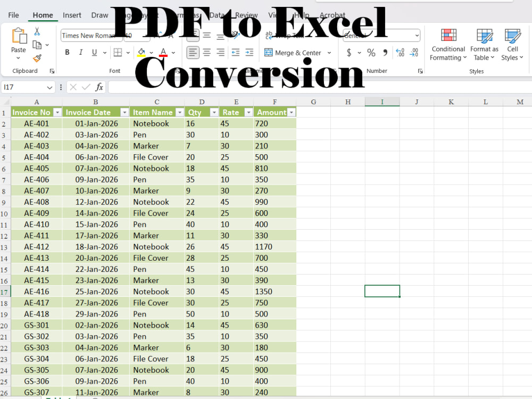Select cell showing amount 1350
The image size is (532, 399).
[x=275, y=292]
